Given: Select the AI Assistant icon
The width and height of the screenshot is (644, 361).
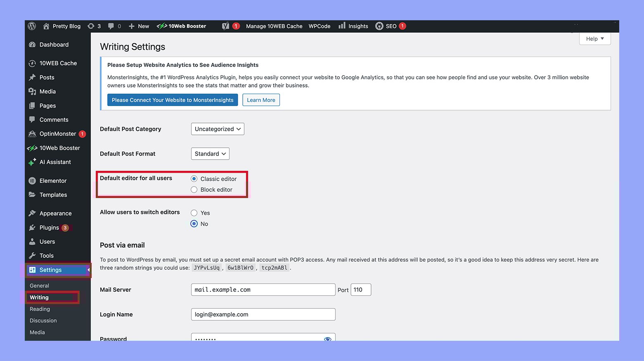Looking at the screenshot, I should [x=32, y=162].
